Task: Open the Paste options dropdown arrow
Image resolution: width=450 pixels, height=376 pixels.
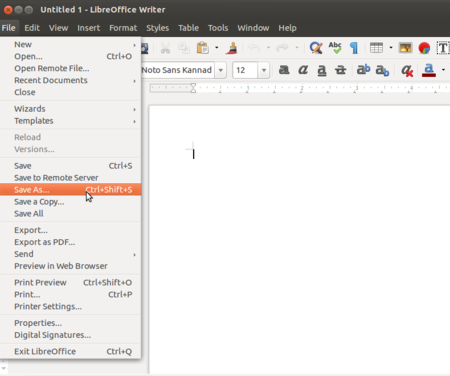Action: (x=217, y=48)
